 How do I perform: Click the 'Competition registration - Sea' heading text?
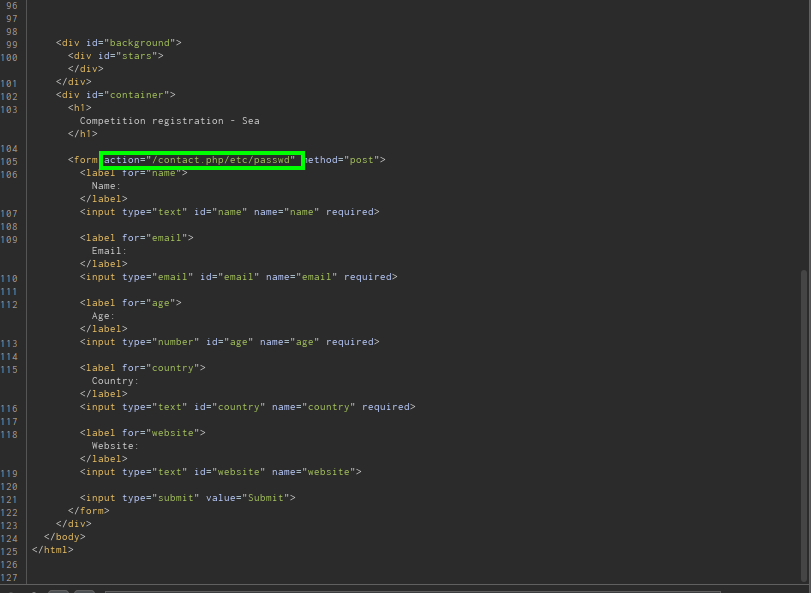(x=169, y=121)
